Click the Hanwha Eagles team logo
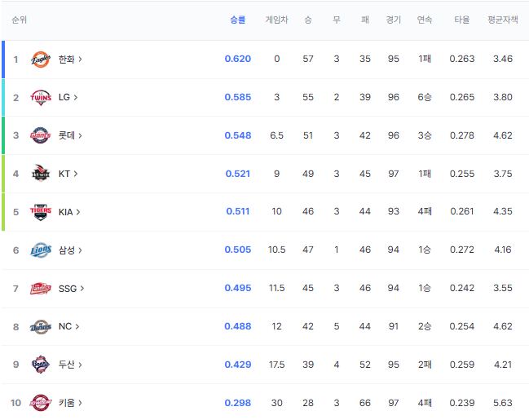 click(x=41, y=60)
